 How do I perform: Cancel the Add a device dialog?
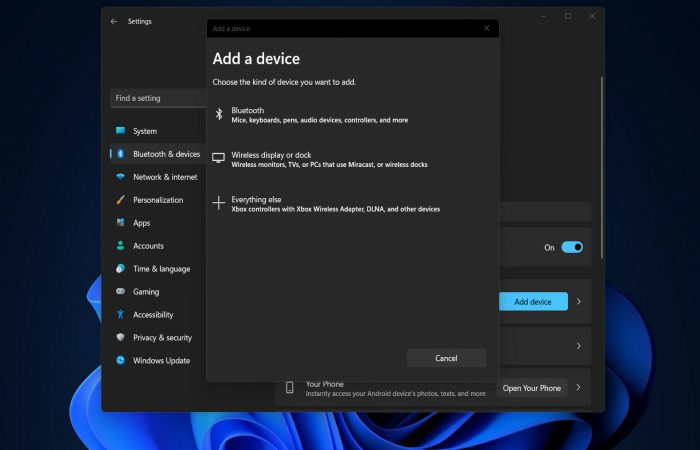tap(446, 358)
